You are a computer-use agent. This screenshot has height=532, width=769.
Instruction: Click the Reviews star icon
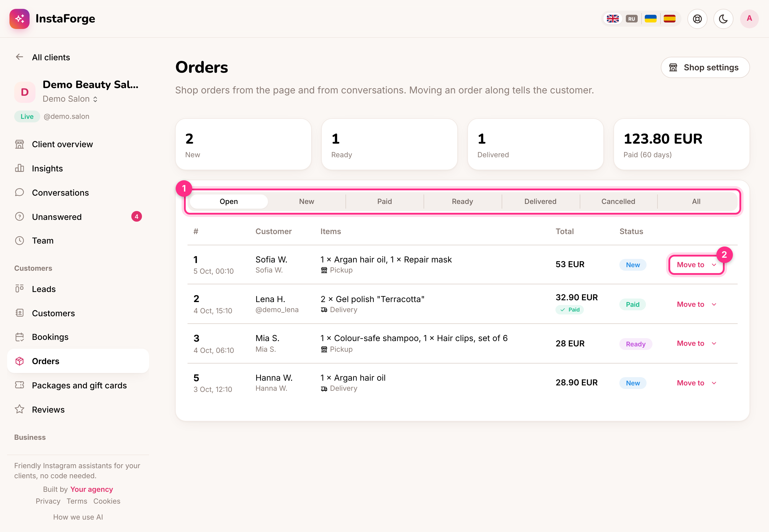[19, 409]
